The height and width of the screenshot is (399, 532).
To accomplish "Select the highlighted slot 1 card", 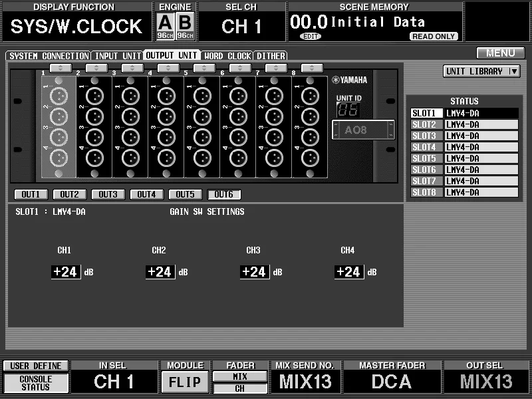I will 59,127.
